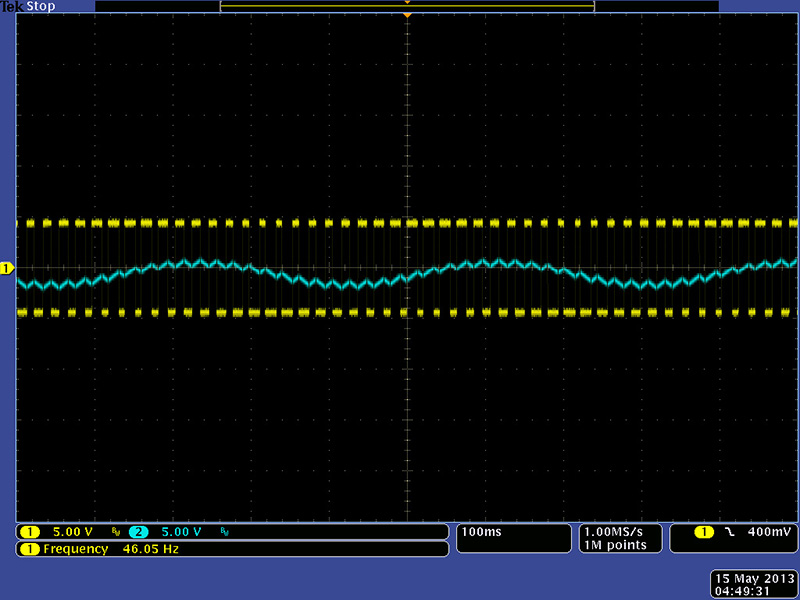The width and height of the screenshot is (800, 600).
Task: Click the yellow channel 1 badge
Action: pyautogui.click(x=31, y=532)
